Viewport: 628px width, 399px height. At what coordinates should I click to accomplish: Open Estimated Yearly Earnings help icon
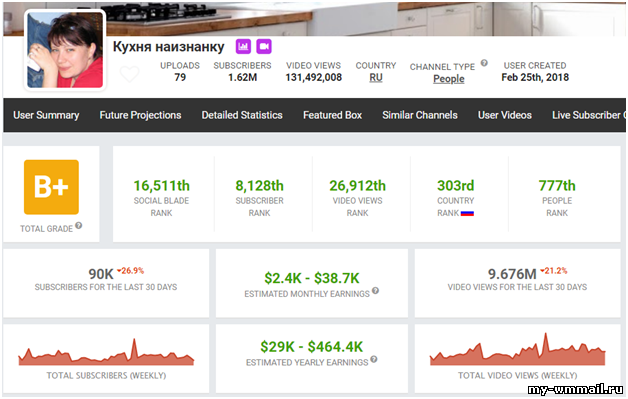click(x=374, y=359)
